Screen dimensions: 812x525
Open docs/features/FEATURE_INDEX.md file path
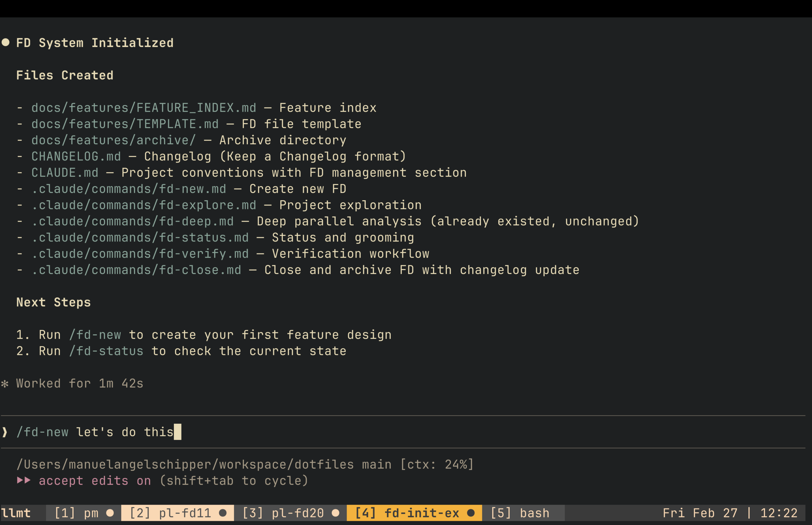point(143,108)
